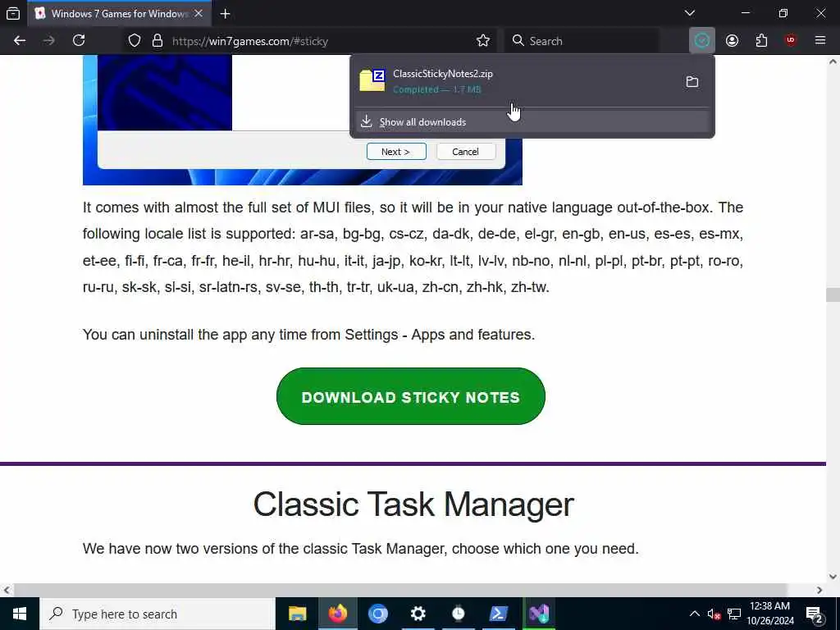This screenshot has width=840, height=630.
Task: Go back to the previous page
Action: (20, 41)
